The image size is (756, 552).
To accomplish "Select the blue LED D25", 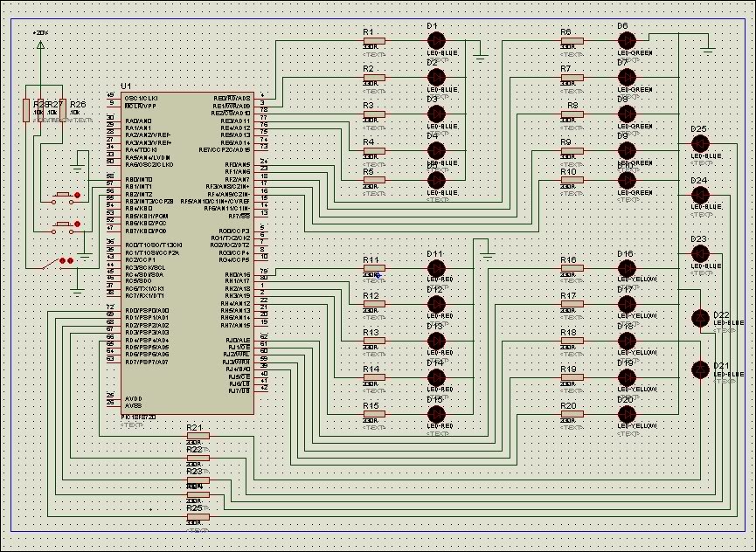I will pyautogui.click(x=700, y=143).
